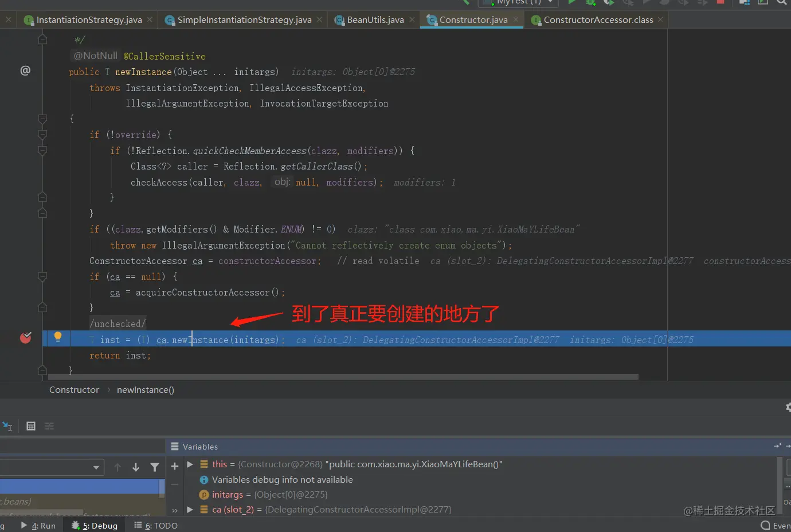The width and height of the screenshot is (791, 532).
Task: Fold the if (ca == null) block
Action: point(42,277)
